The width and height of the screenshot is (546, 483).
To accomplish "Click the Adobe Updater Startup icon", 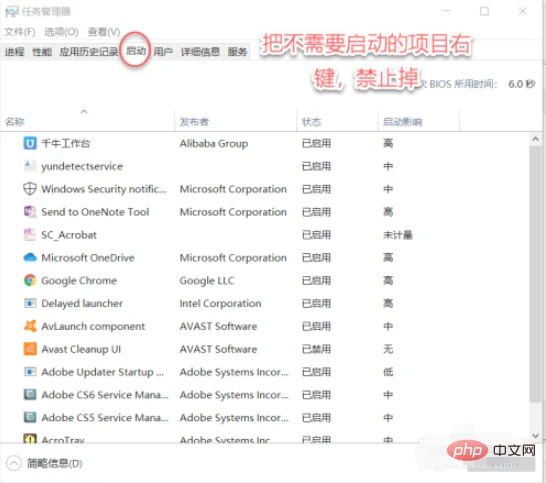I will 30,372.
